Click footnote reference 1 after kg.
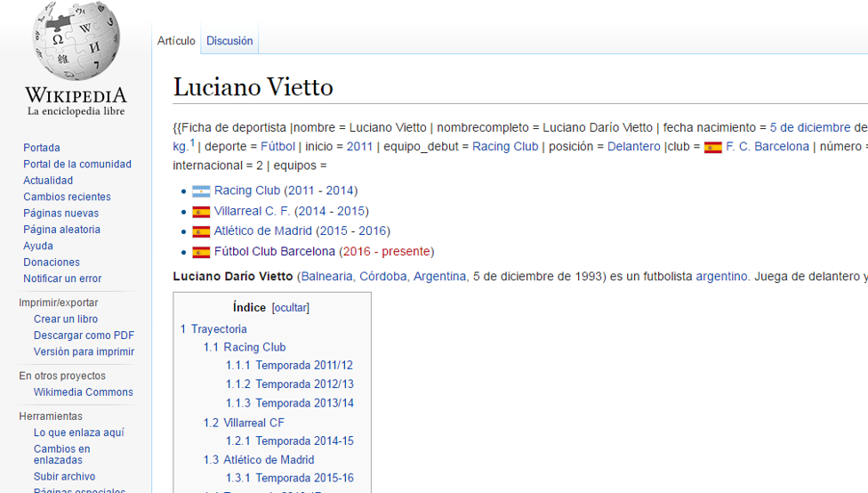The width and height of the screenshot is (868, 493). point(193,143)
